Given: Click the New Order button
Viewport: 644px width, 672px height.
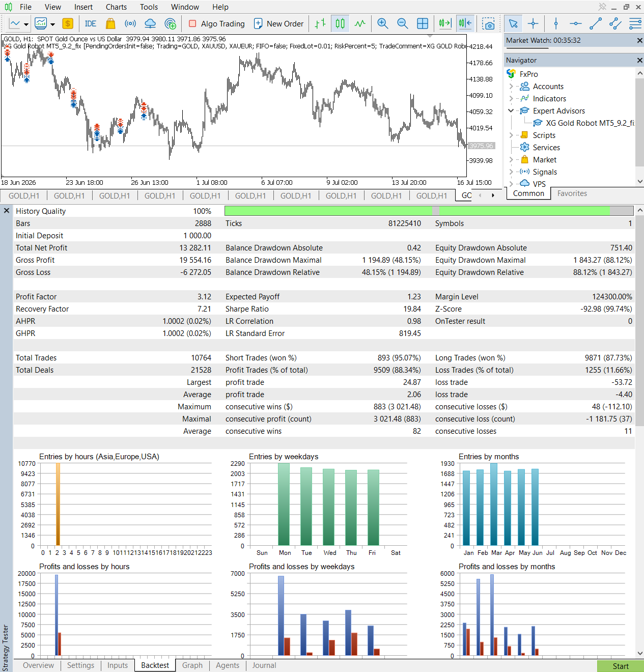Looking at the screenshot, I should pos(278,24).
